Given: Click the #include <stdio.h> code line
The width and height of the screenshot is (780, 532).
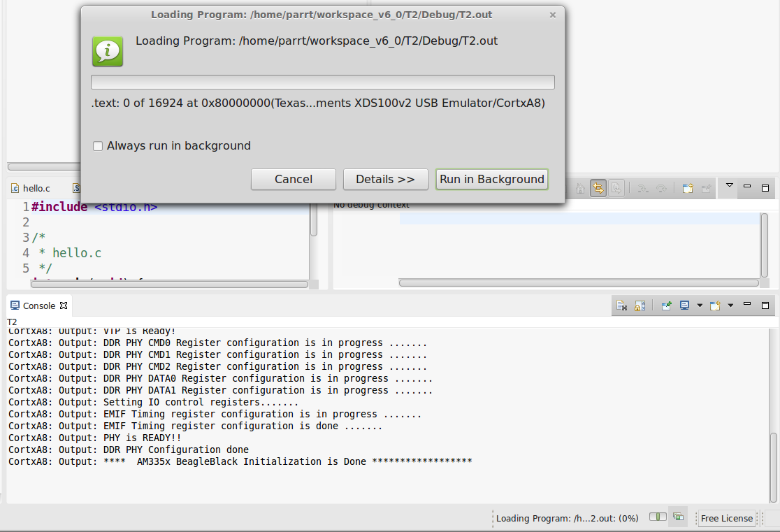Looking at the screenshot, I should pos(94,207).
